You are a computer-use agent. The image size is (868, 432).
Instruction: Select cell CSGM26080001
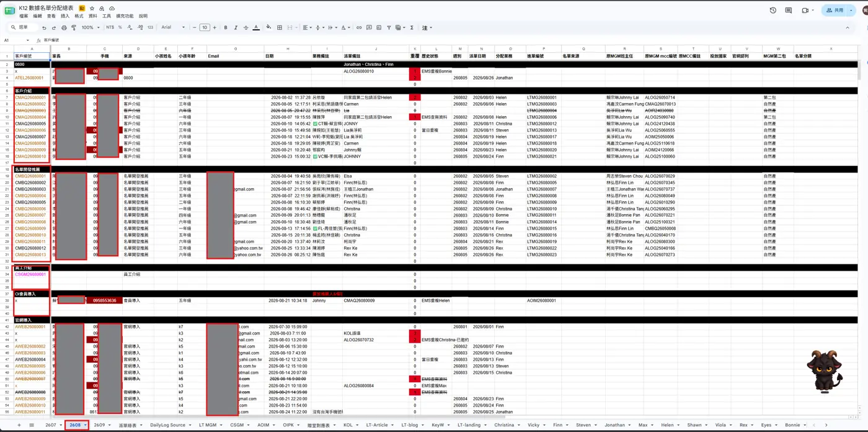coord(32,274)
